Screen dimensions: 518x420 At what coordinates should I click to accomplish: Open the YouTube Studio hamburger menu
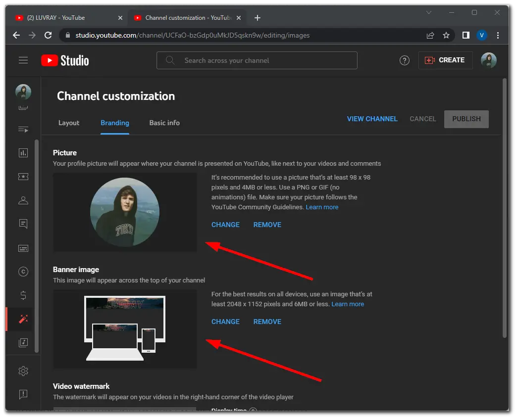(x=23, y=60)
